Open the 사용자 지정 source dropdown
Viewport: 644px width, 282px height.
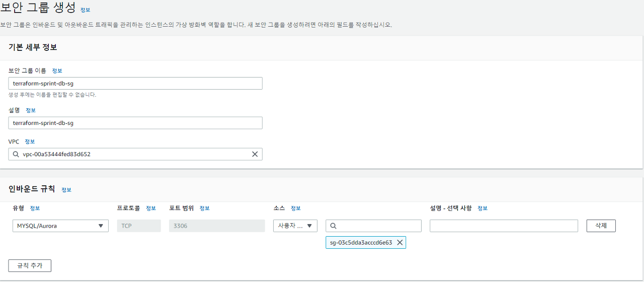coord(295,226)
